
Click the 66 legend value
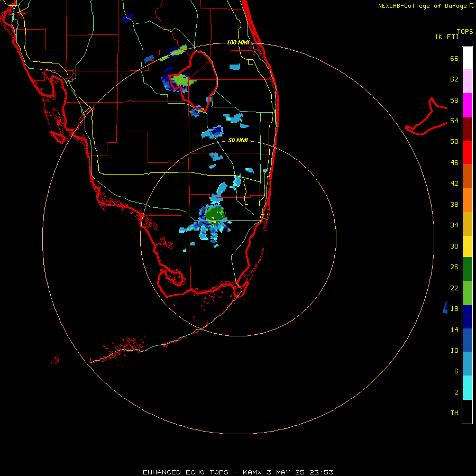click(454, 58)
